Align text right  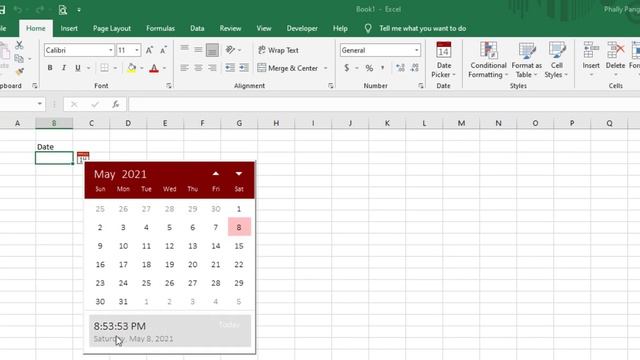(x=212, y=68)
